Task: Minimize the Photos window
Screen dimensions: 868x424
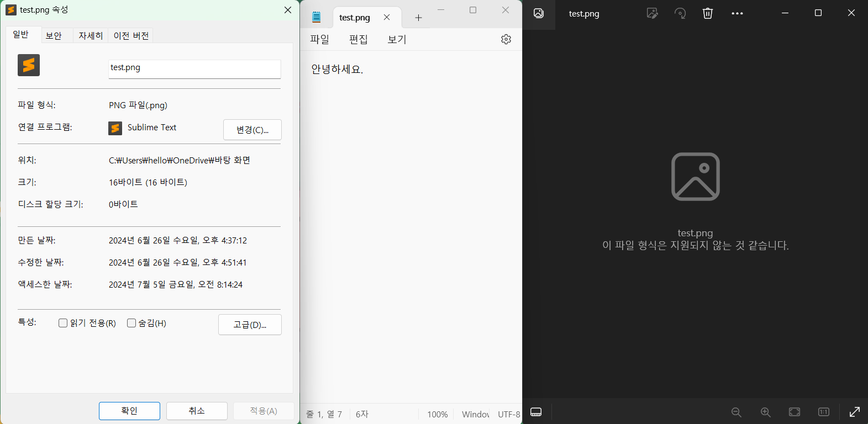Action: (x=785, y=13)
